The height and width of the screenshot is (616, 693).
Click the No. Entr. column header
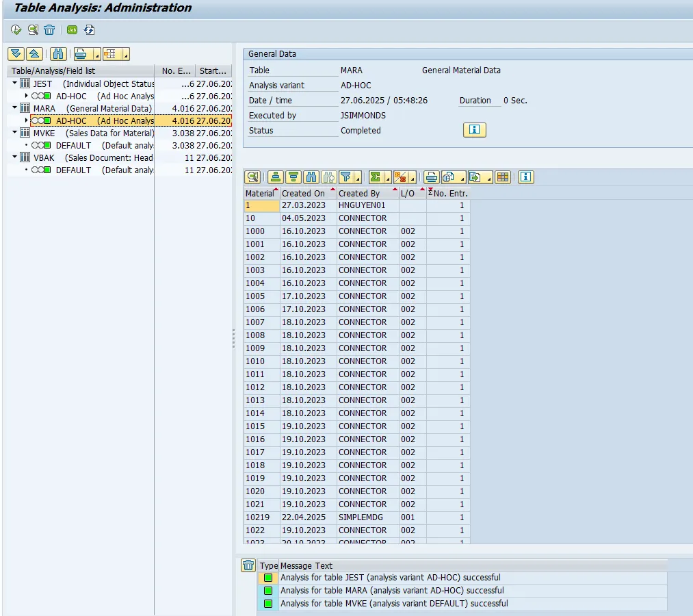click(x=448, y=193)
